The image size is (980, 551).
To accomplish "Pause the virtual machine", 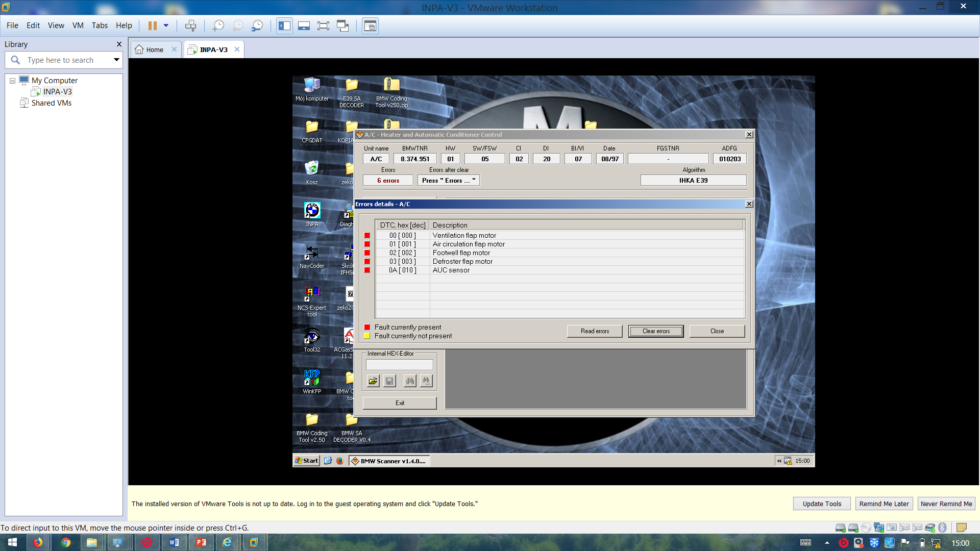I will point(152,26).
